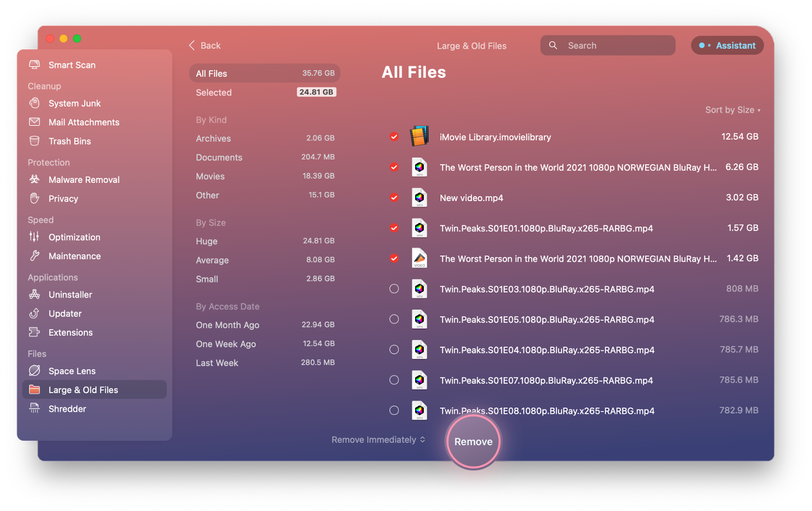Viewport: 812px width, 511px height.
Task: Click the Search field
Action: click(x=607, y=45)
